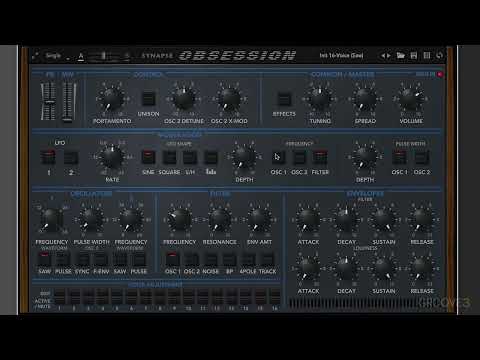This screenshot has width=480, height=360.
Task: Click the filter envelope Sustain knob
Action: pos(384,220)
